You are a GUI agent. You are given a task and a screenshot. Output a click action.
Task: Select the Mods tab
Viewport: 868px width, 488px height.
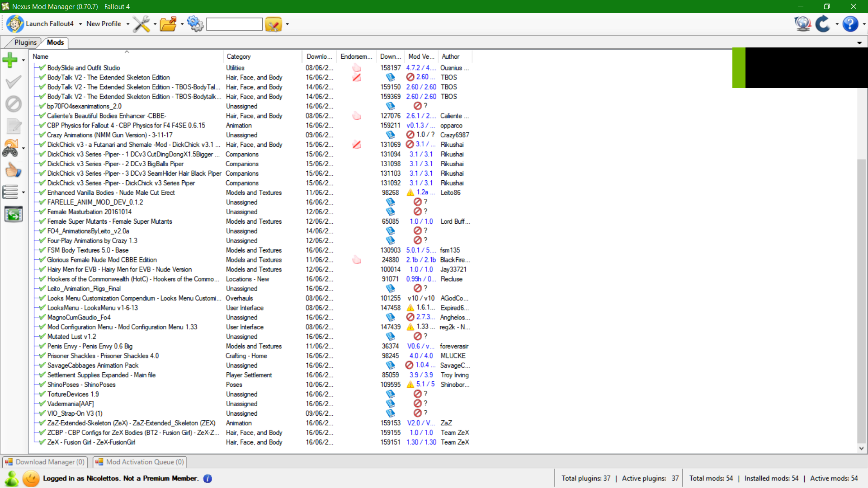tap(56, 42)
